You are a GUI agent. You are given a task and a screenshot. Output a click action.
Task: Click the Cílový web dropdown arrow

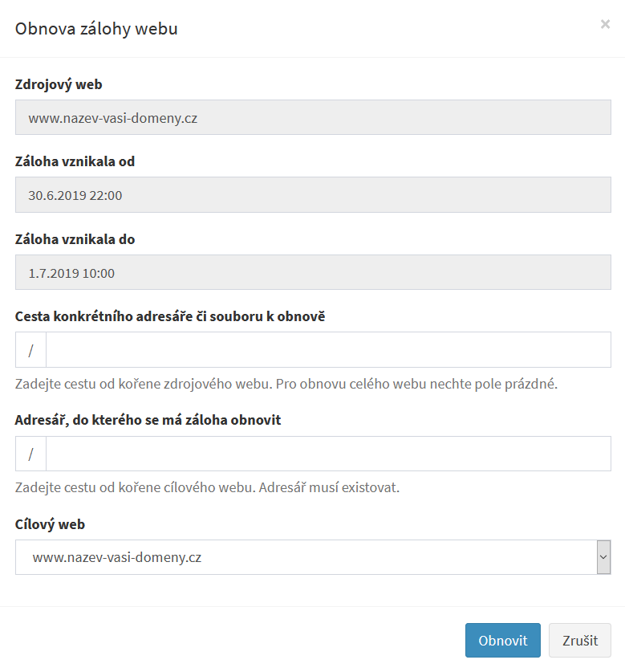click(x=603, y=557)
